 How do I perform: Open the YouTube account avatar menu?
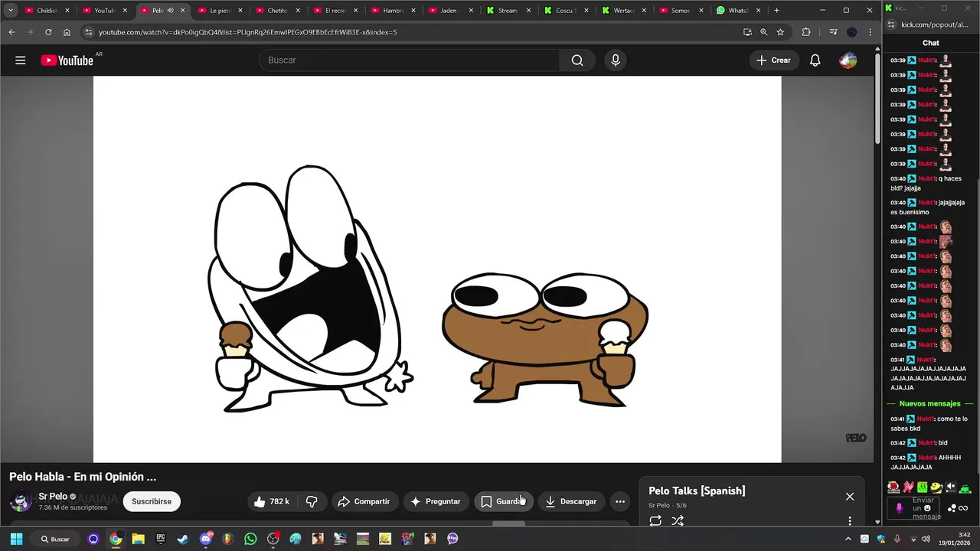click(848, 60)
